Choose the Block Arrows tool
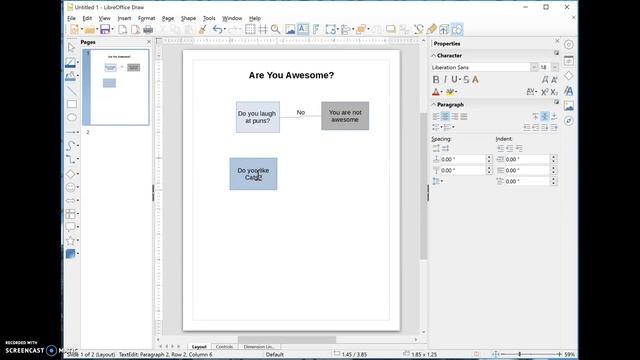 tap(70, 200)
